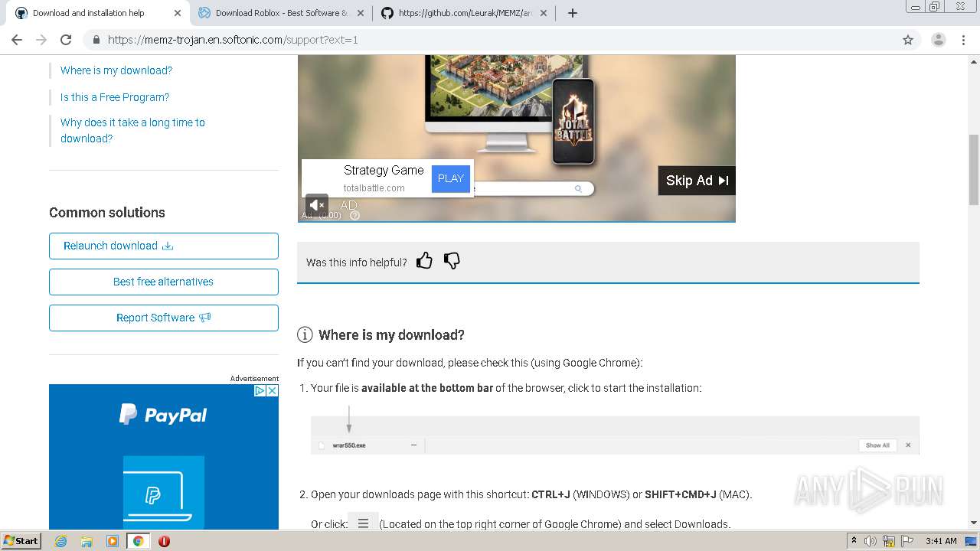Click the Report Software button
Image resolution: width=980 pixels, height=551 pixels.
164,318
